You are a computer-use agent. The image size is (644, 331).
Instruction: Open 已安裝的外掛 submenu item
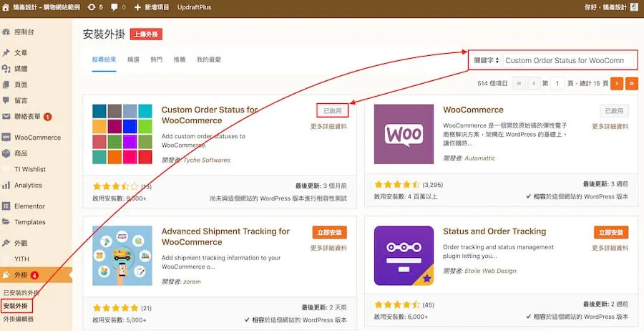coord(21,293)
